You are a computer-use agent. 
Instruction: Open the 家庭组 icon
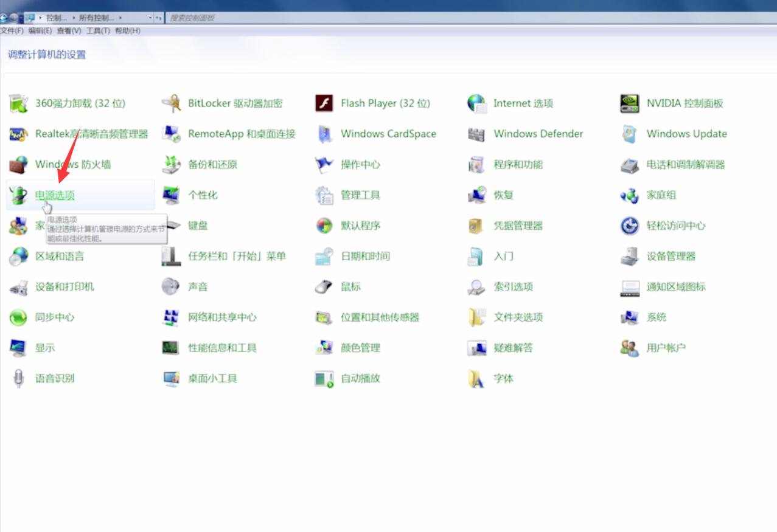click(x=630, y=195)
